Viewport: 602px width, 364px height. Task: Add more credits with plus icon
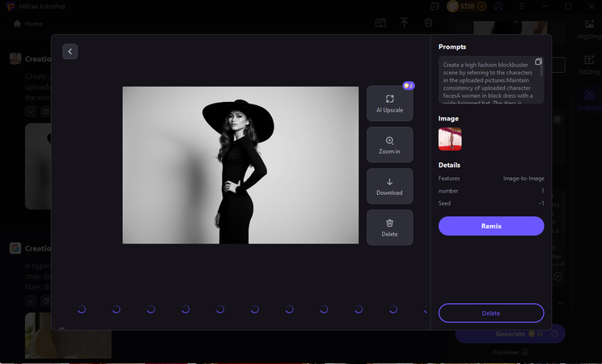(482, 6)
